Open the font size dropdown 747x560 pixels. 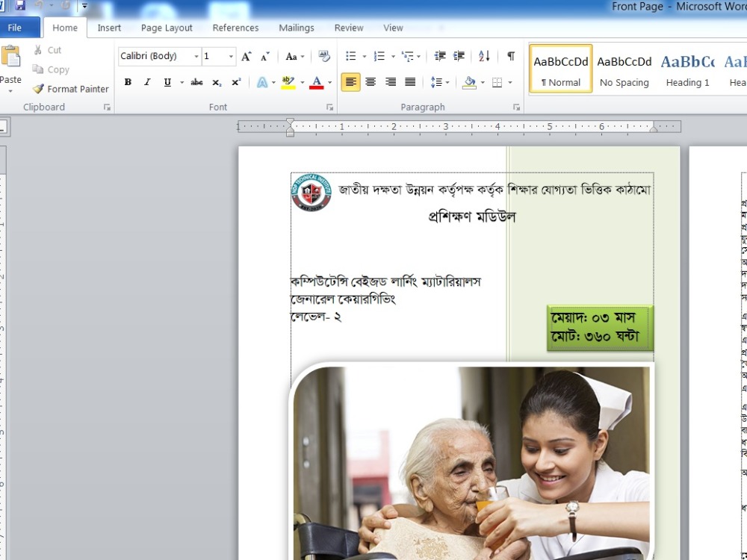[231, 57]
